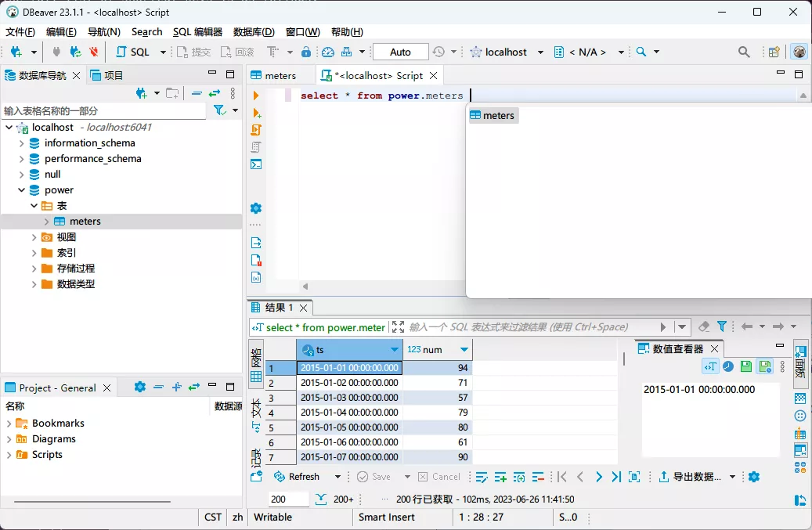Click the Rollback transaction icon

pyautogui.click(x=237, y=52)
